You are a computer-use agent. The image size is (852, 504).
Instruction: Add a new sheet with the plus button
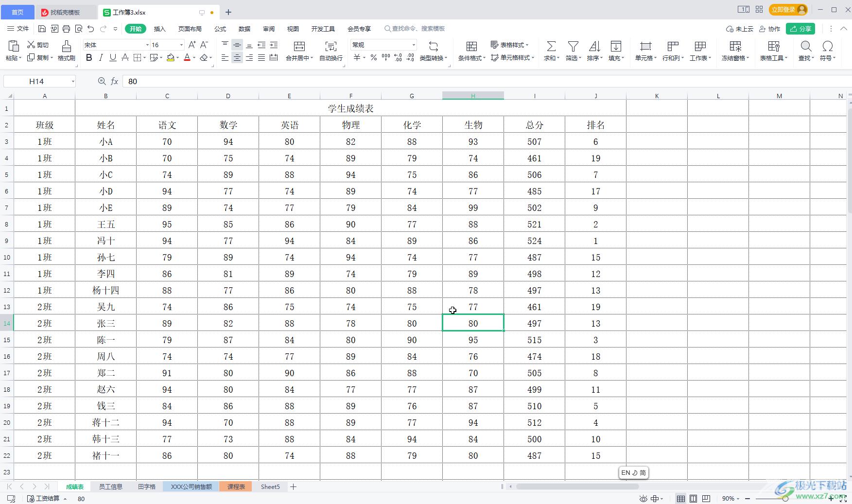pos(293,487)
